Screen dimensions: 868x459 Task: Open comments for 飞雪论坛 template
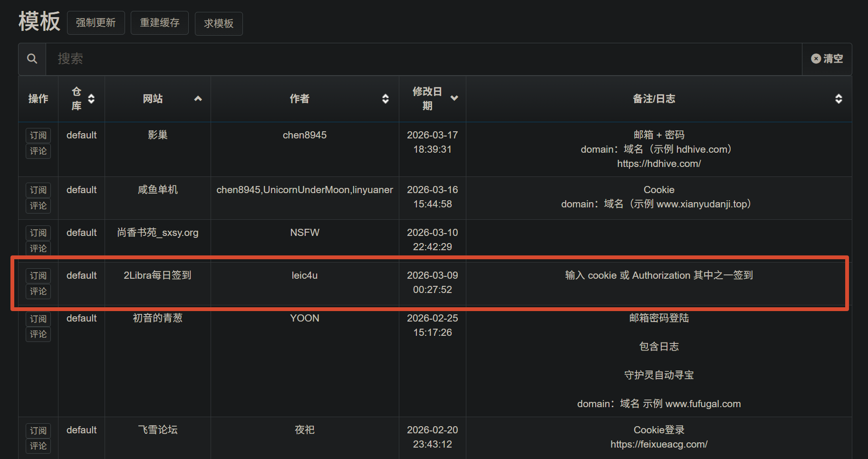point(38,446)
